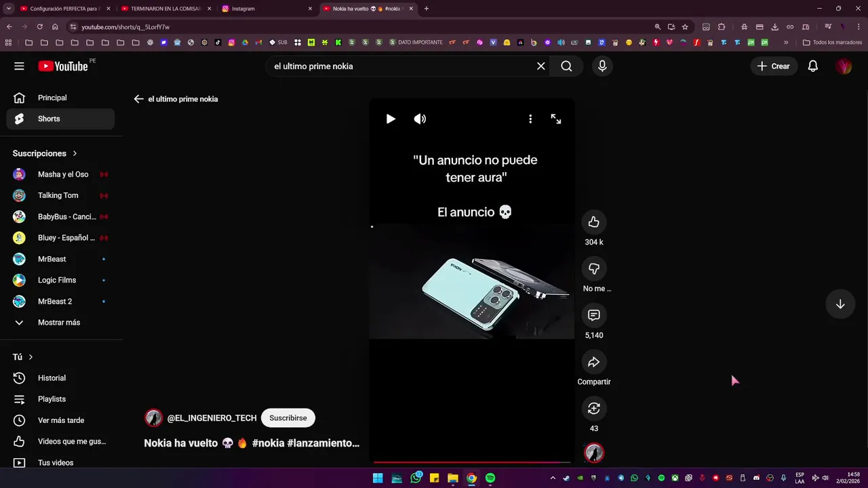868x488 pixels.
Task: Open Windows Start menu
Action: [378, 478]
